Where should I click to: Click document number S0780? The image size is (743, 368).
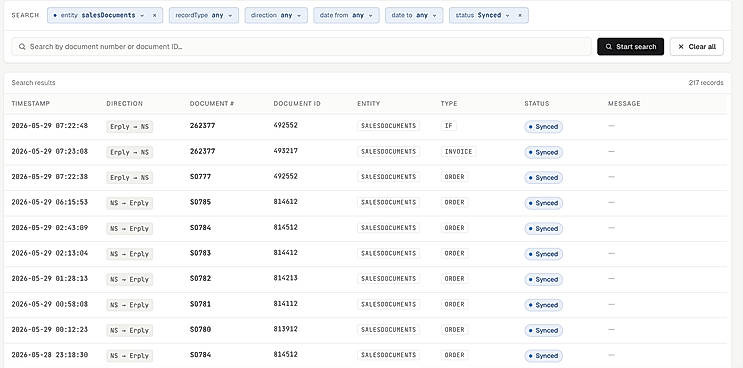pyautogui.click(x=200, y=329)
